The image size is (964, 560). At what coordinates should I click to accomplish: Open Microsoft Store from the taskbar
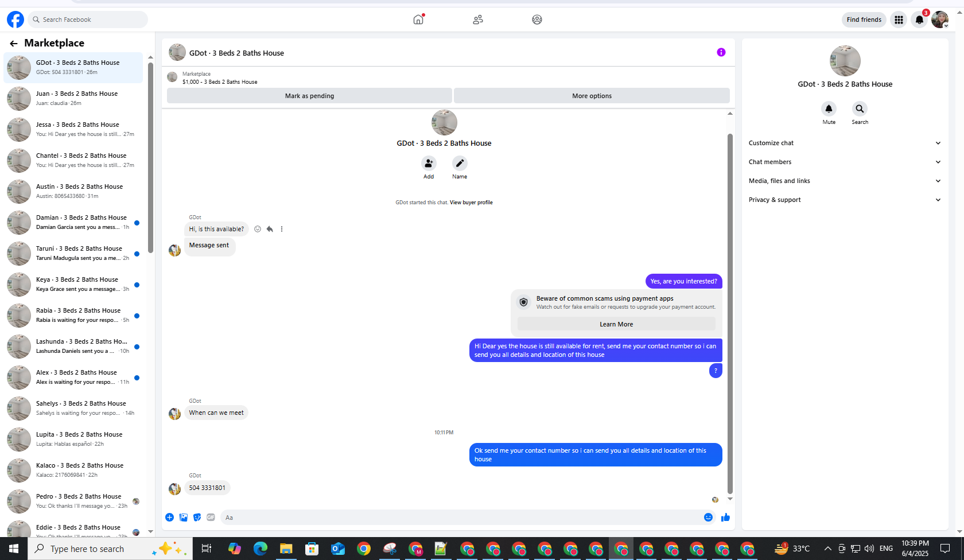[312, 549]
